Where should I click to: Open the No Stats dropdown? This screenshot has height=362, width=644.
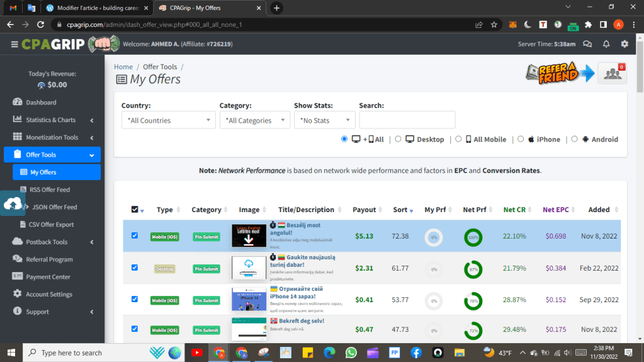324,120
